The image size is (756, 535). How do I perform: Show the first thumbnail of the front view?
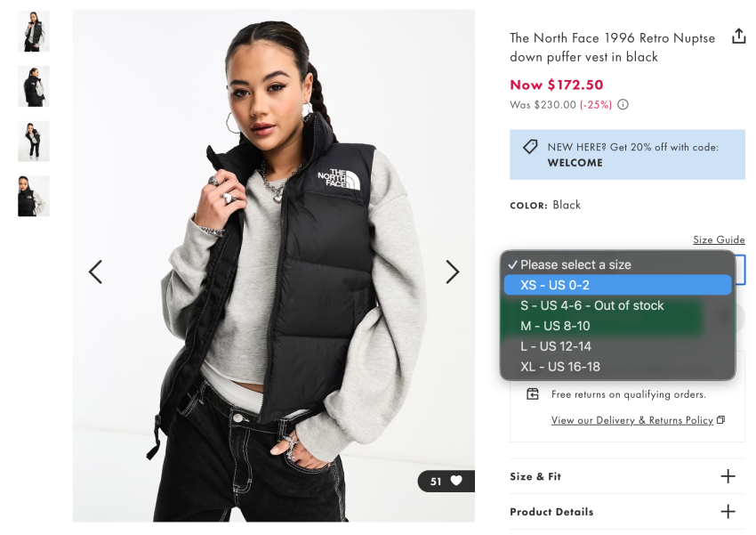(x=33, y=31)
